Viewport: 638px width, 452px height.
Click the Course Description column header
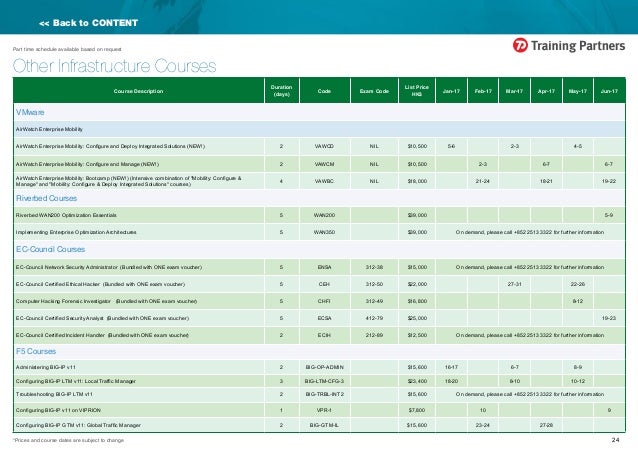tap(138, 91)
